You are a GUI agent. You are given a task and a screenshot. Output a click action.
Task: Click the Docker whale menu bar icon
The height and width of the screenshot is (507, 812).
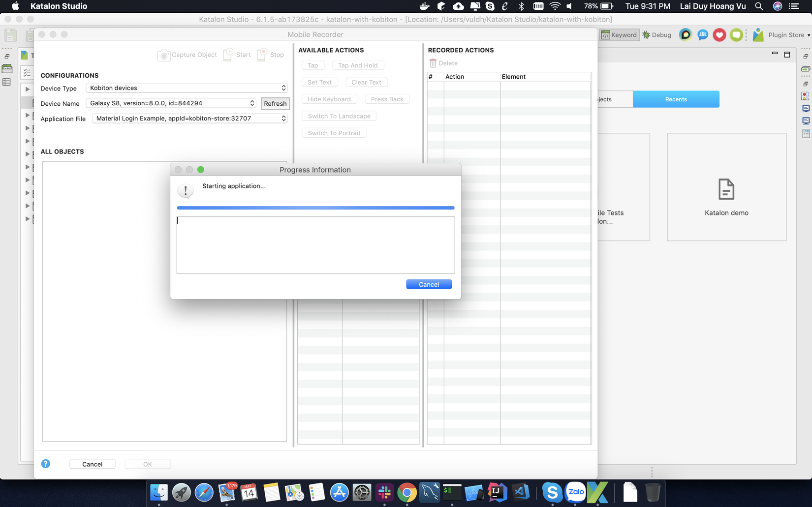tap(425, 6)
